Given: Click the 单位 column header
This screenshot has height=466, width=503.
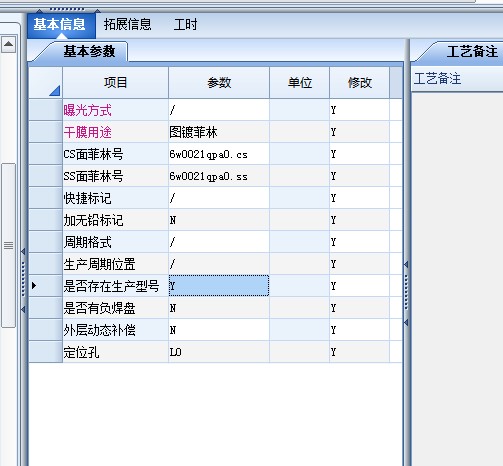Looking at the screenshot, I should [299, 83].
